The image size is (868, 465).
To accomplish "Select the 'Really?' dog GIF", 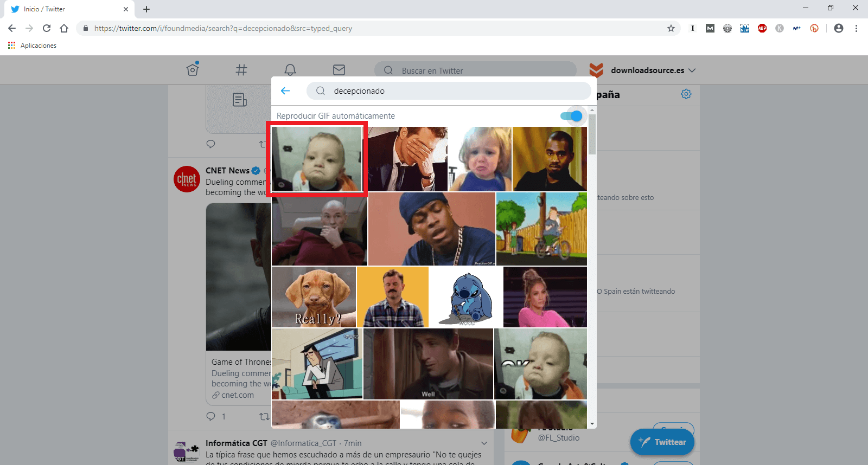I will tap(314, 297).
